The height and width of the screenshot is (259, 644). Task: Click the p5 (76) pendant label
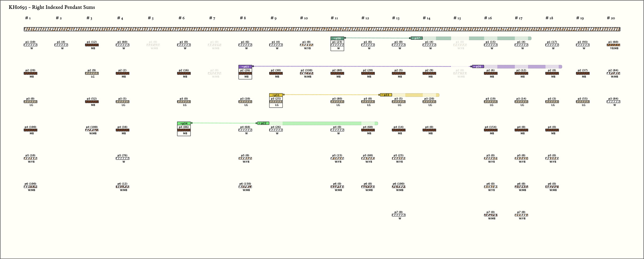click(122, 155)
